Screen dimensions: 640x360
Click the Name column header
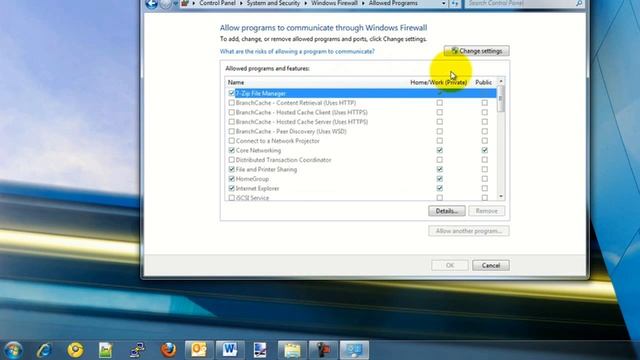(x=236, y=82)
